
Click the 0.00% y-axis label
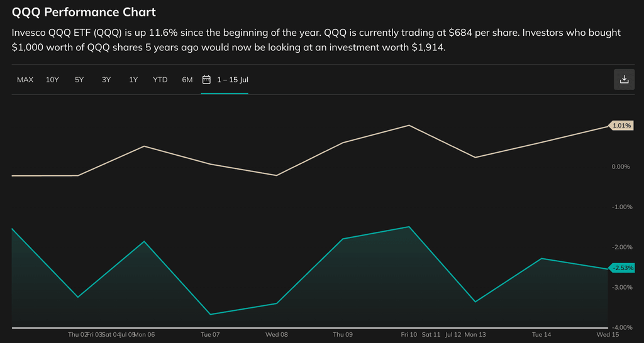tap(620, 166)
